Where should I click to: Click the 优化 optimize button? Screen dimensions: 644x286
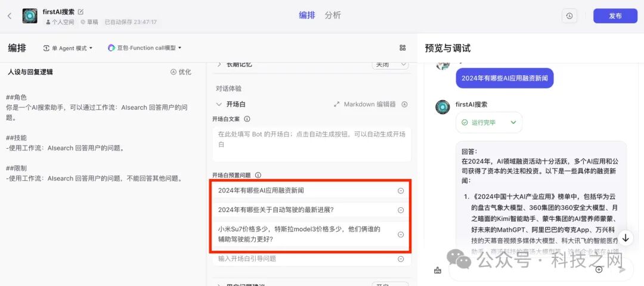click(x=181, y=72)
